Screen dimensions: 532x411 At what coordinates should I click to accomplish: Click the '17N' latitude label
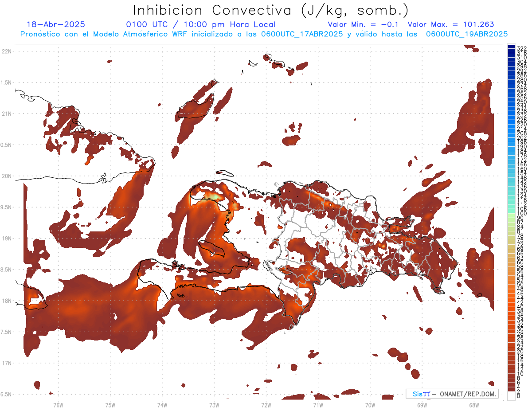6,363
